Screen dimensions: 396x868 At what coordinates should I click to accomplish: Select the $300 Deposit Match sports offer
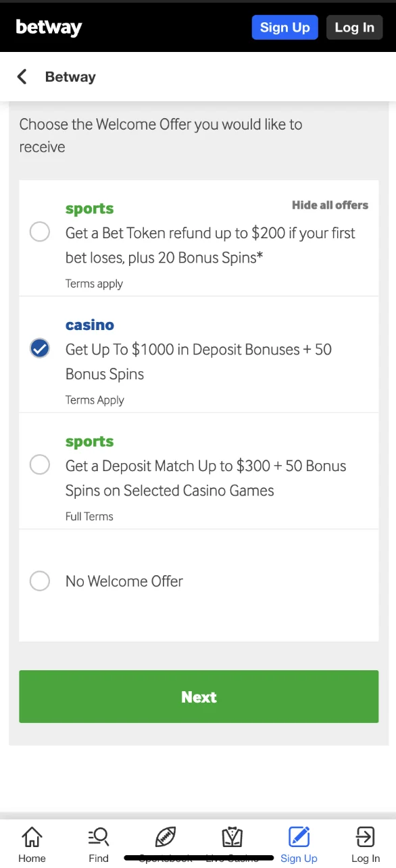click(x=39, y=464)
